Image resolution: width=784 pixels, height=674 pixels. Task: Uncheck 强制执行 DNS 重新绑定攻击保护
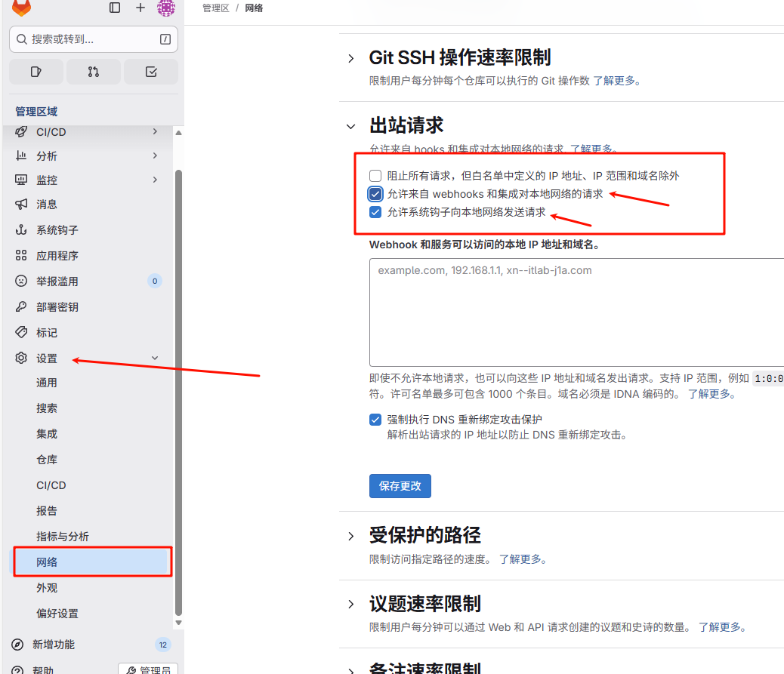(375, 419)
